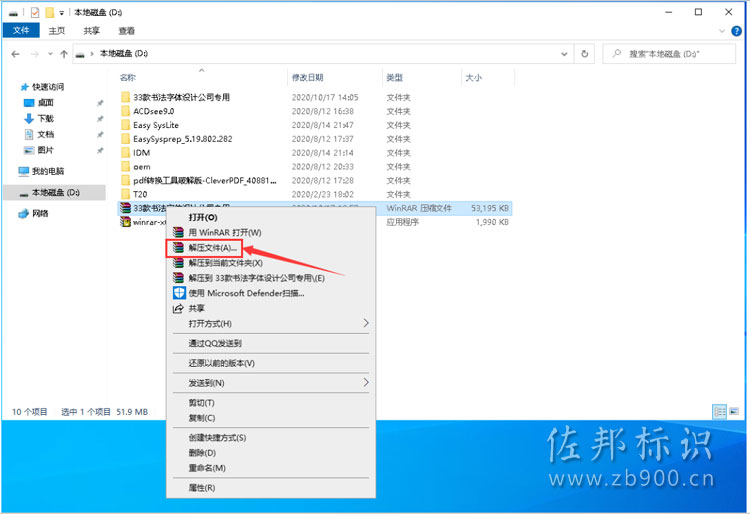Select the 33款书法字体设计公司专用 folder row

[x=315, y=97]
